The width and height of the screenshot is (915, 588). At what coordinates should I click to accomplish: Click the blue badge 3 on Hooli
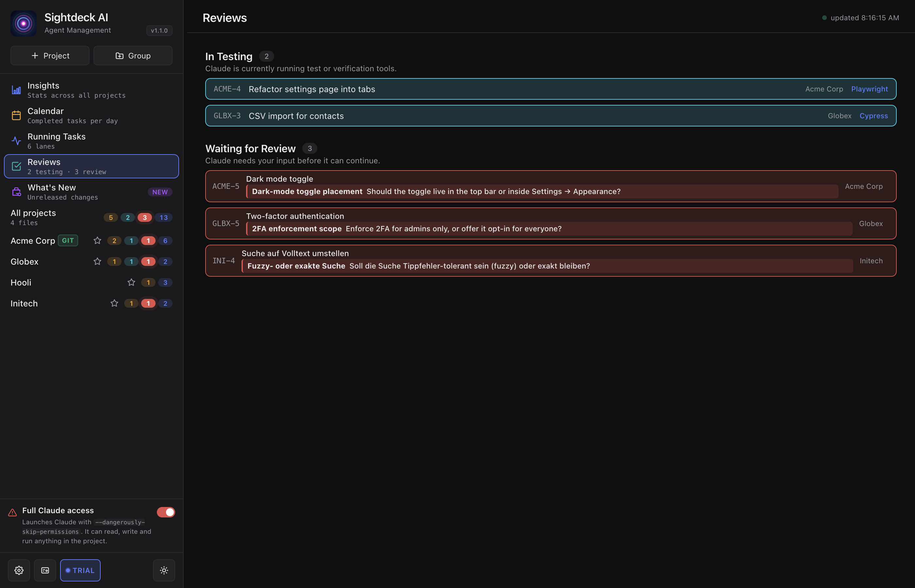click(x=165, y=283)
